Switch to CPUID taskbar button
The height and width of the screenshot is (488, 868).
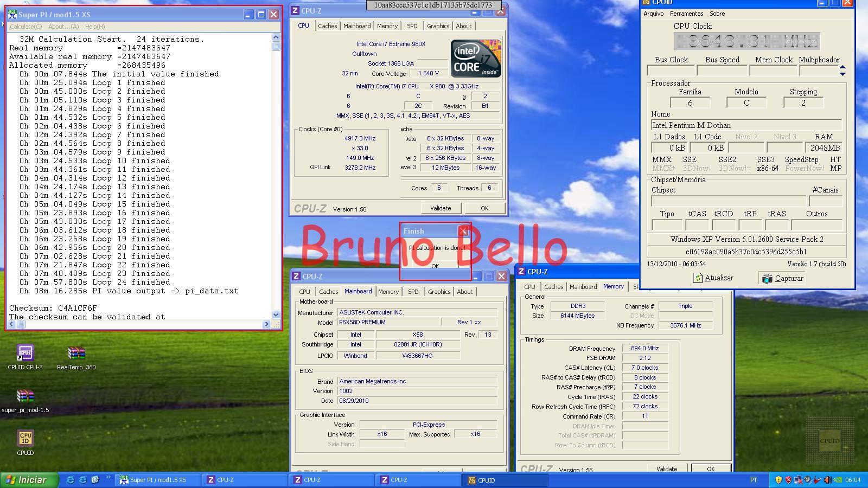coord(506,480)
